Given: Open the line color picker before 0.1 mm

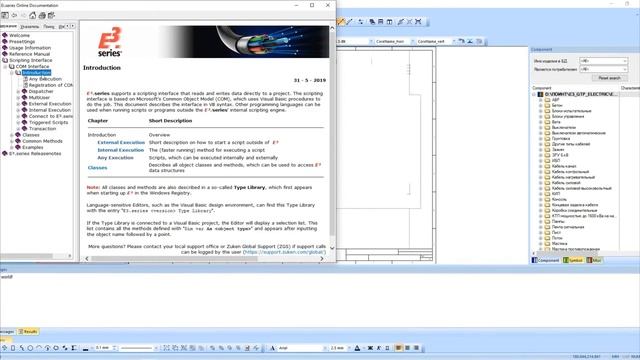Looking at the screenshot, I should click(85, 348).
